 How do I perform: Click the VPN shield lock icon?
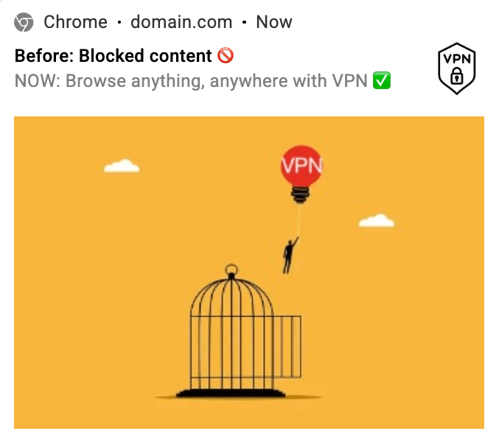click(x=457, y=69)
